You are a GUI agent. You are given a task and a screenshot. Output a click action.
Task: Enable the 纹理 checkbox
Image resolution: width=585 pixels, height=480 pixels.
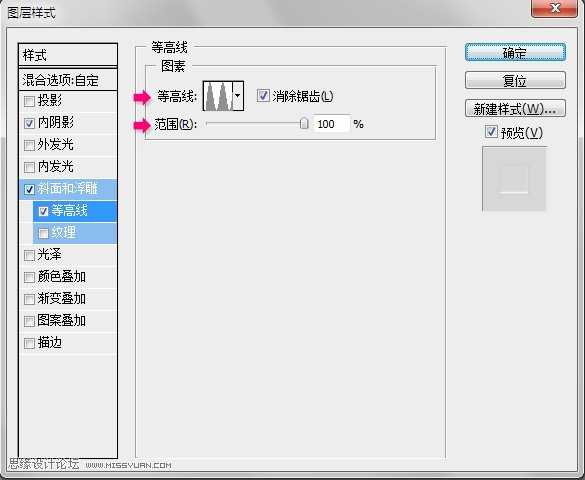[43, 233]
